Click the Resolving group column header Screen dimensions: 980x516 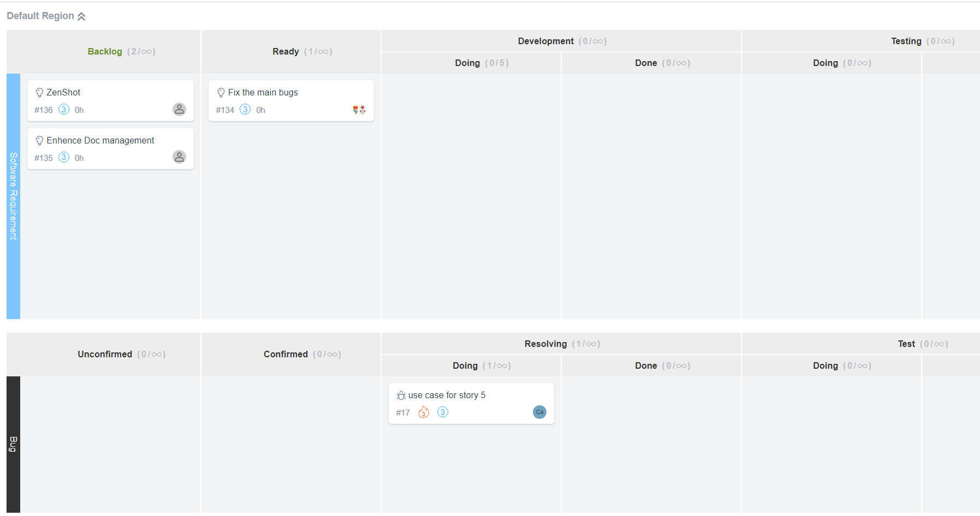[545, 344]
